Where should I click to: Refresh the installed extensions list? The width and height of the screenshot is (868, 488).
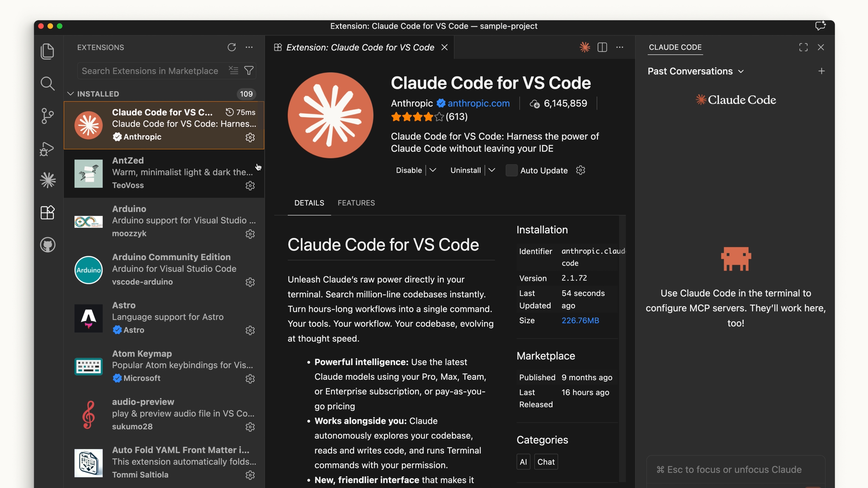(231, 47)
